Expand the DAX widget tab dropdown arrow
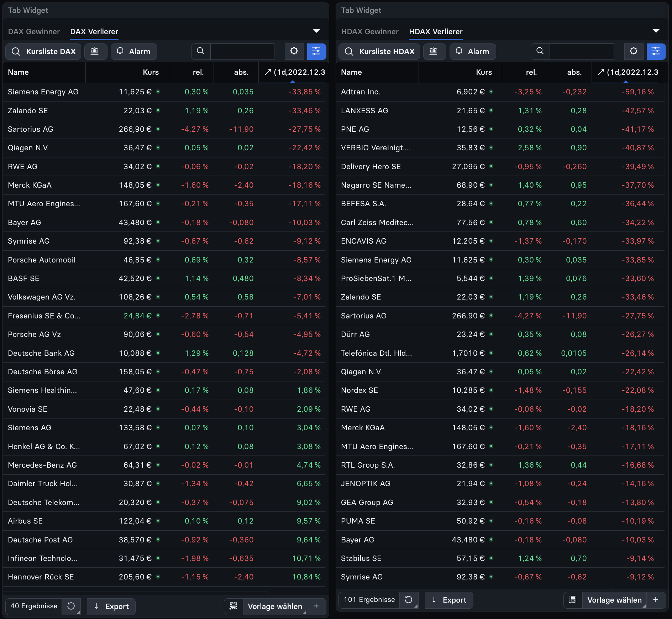 click(x=316, y=31)
